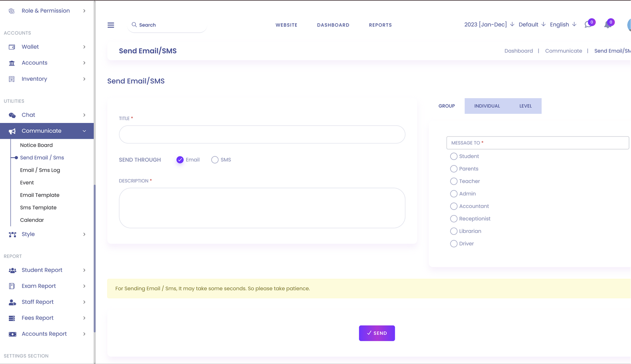Choose Teacher as message recipient

pos(454,181)
